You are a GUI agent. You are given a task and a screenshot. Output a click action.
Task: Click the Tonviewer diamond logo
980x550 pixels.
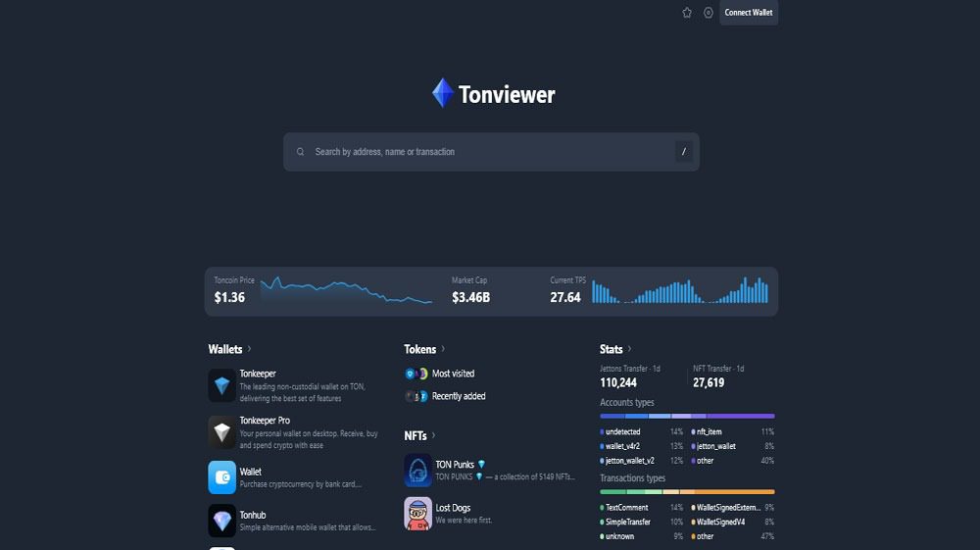443,93
